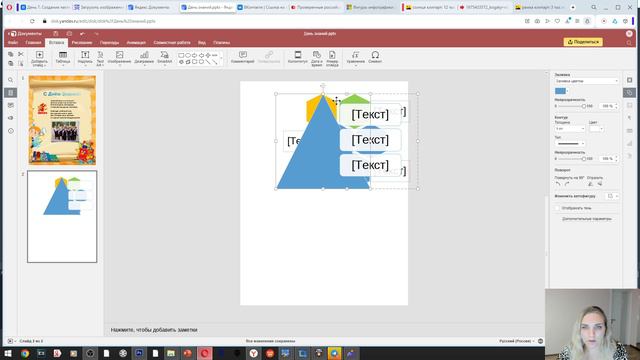This screenshot has height=360, width=640.
Task: Switch to the Совместная работа tab
Action: tap(172, 42)
